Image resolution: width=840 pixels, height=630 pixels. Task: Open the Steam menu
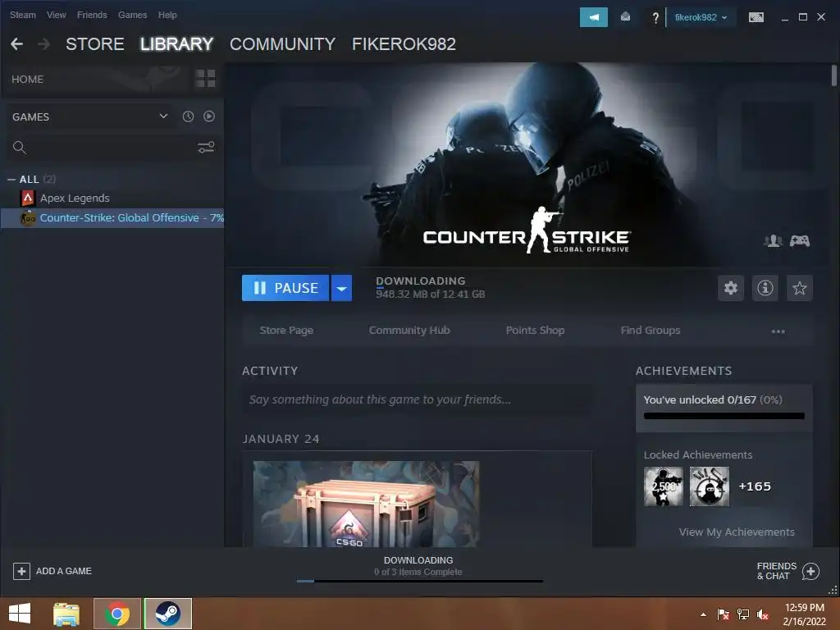22,15
